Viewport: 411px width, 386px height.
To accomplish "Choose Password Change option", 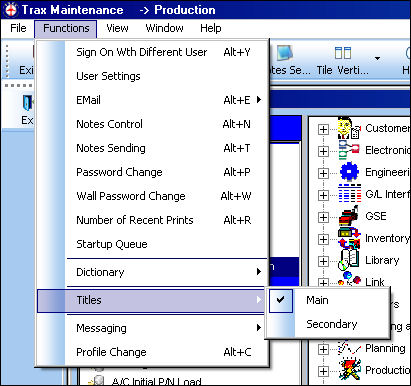I will (x=152, y=172).
